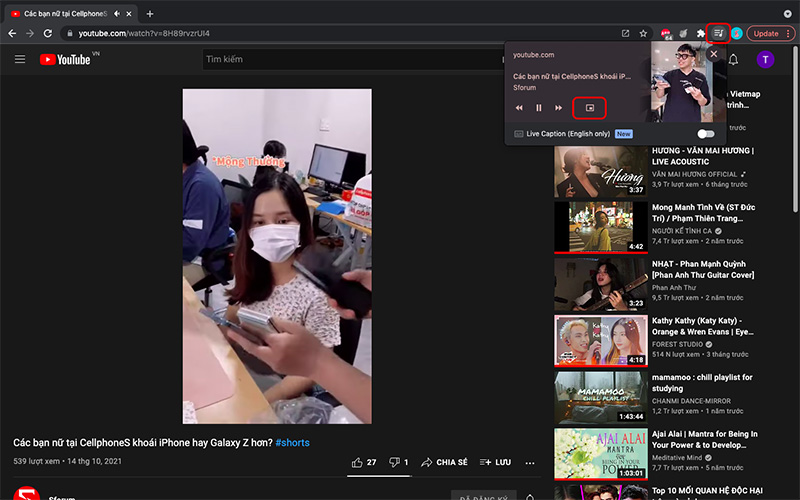Reload the current YouTube page
This screenshot has width=800, height=500.
pyautogui.click(x=48, y=33)
